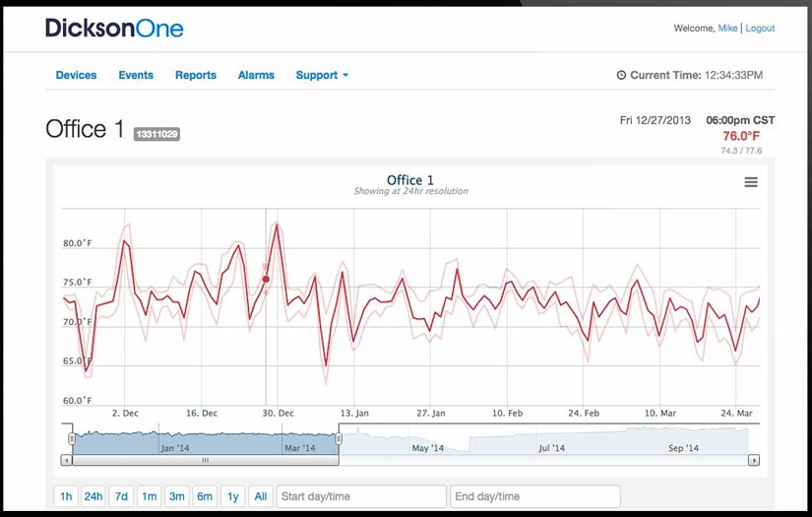Image resolution: width=812 pixels, height=517 pixels.
Task: Click the 80.0°F y-axis label
Action: pyautogui.click(x=77, y=243)
